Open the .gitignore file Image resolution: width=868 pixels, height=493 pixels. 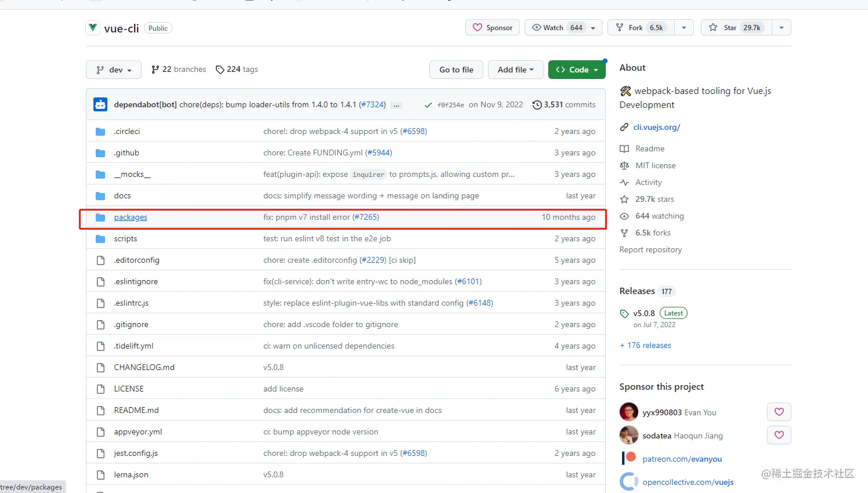point(131,325)
